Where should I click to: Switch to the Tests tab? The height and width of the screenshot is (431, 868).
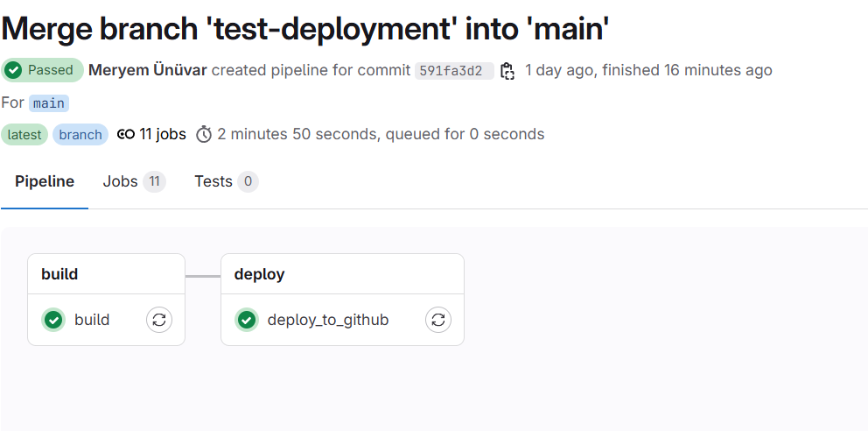227,181
